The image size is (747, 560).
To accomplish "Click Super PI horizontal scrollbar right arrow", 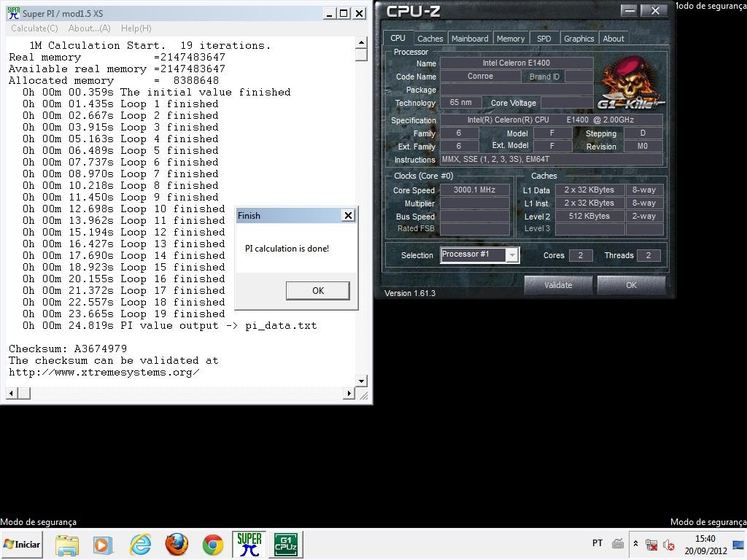I will 349,393.
